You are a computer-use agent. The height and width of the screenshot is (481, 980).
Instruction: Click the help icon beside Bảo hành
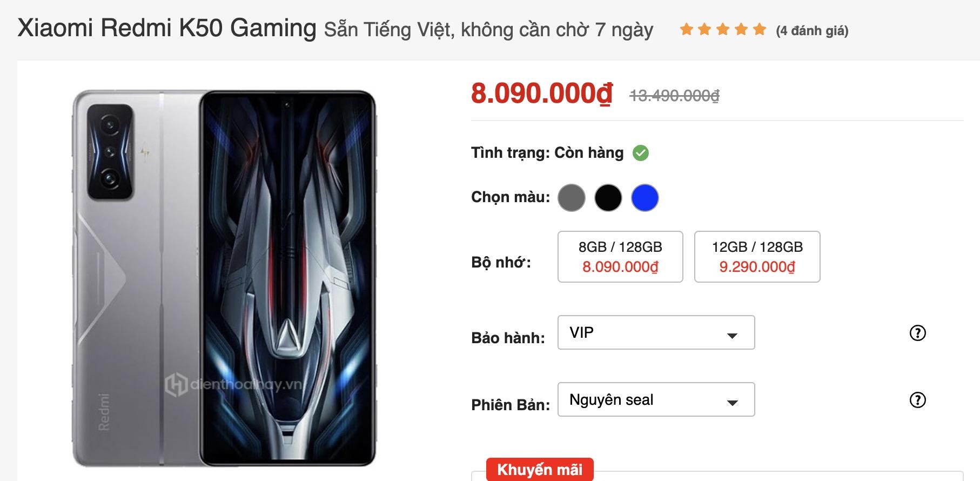point(918,333)
